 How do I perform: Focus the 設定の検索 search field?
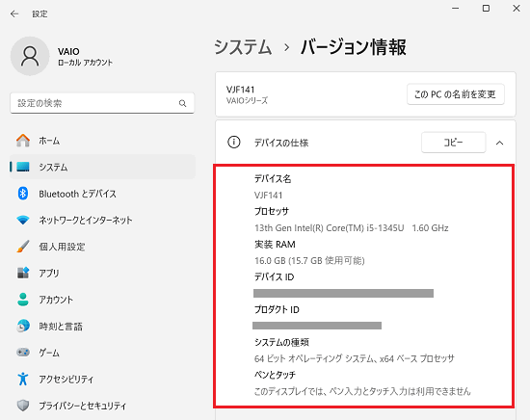coord(102,103)
